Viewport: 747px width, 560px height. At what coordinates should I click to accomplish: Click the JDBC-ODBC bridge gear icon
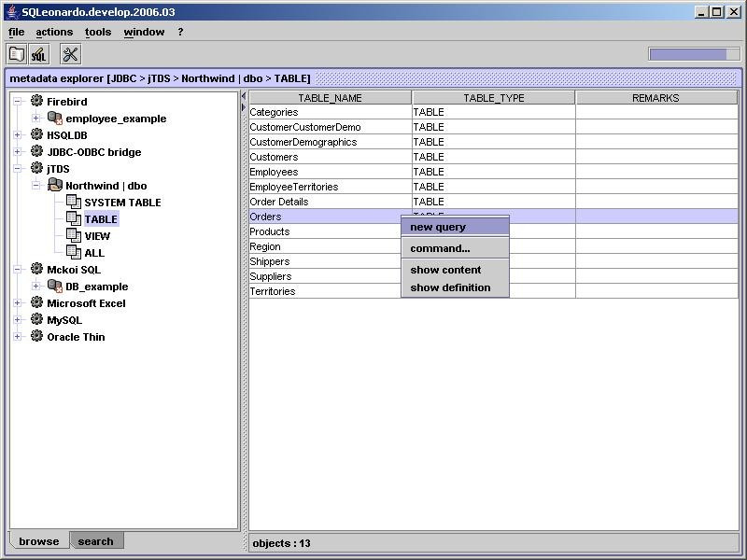point(36,151)
